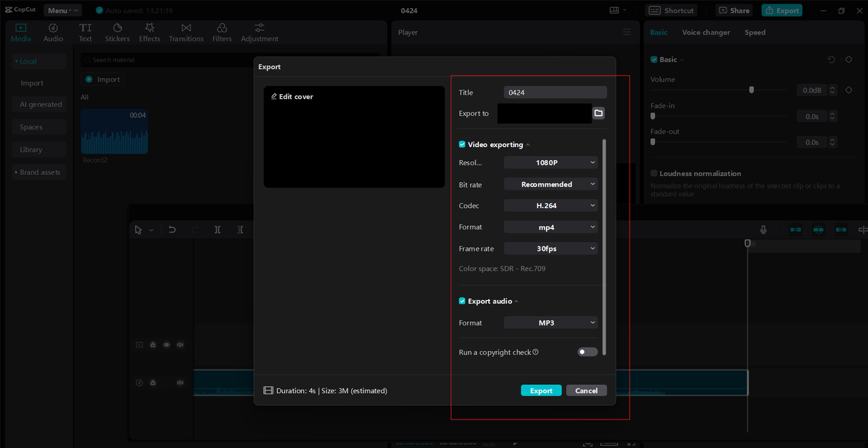
Task: Switch to the Speed tab
Action: 755,33
